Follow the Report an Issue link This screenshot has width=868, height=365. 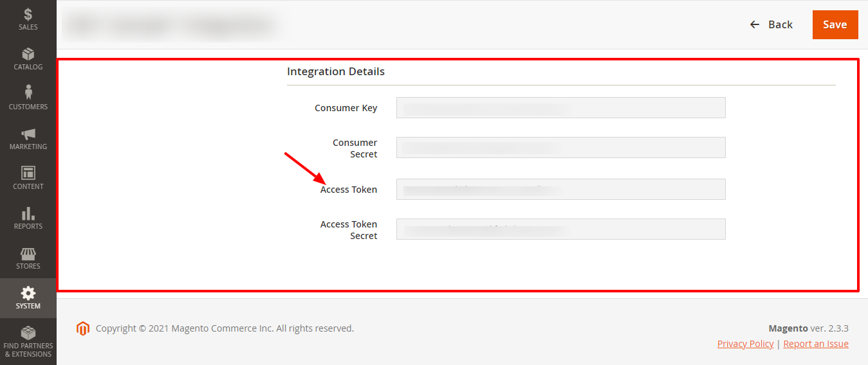[816, 344]
